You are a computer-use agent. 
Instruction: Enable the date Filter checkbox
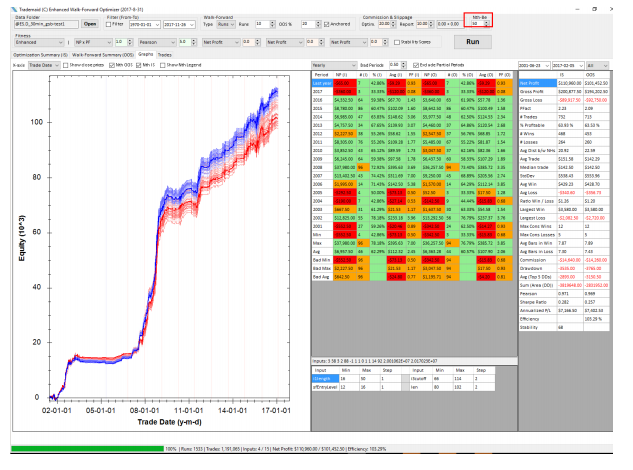coord(109,22)
